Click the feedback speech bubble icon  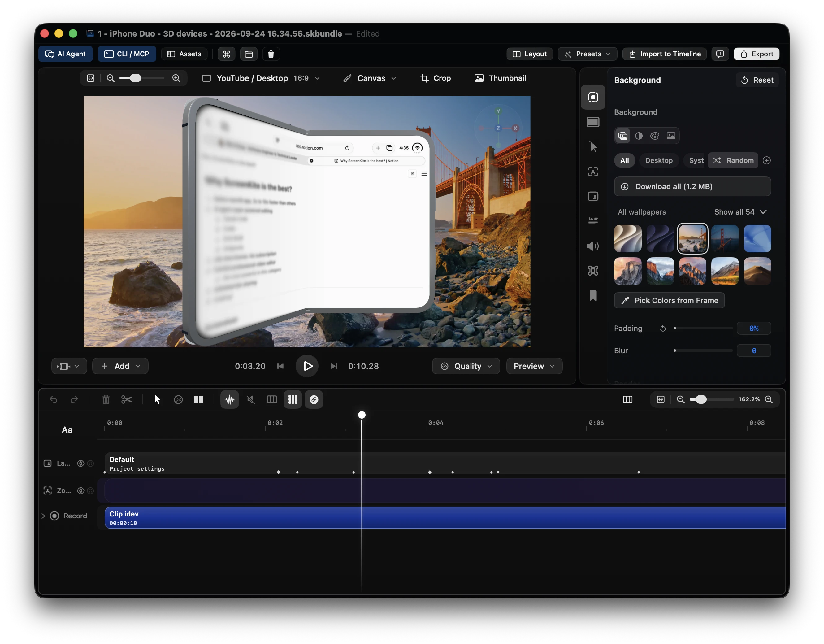[x=720, y=54]
